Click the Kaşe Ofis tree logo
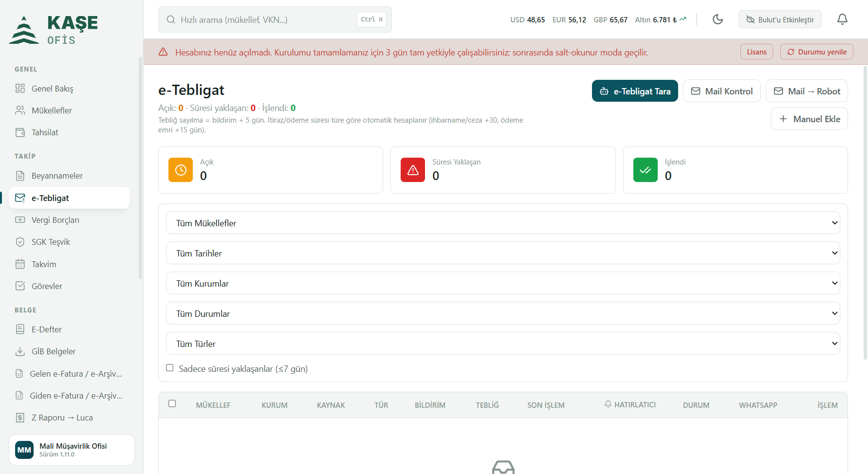 24,30
